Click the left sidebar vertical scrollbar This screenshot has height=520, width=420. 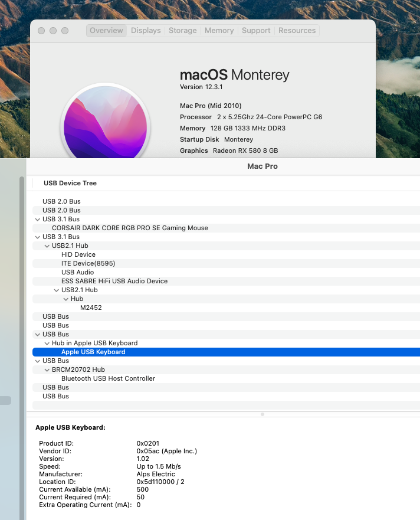(22, 348)
